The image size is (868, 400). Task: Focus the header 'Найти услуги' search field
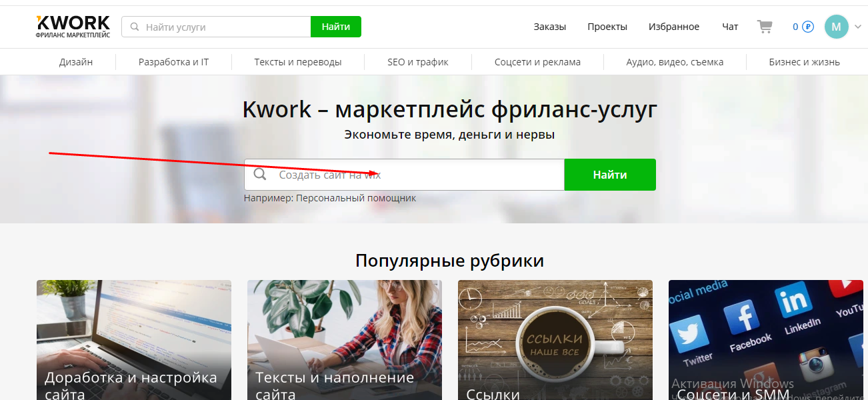(216, 27)
